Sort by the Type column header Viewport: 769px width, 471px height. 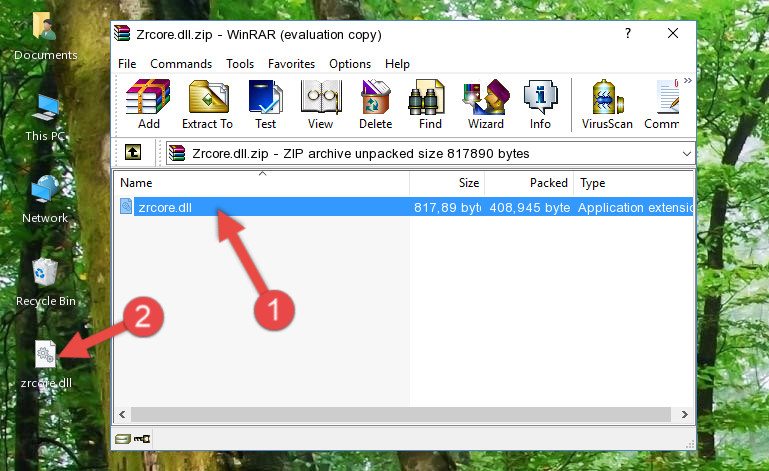click(x=633, y=183)
